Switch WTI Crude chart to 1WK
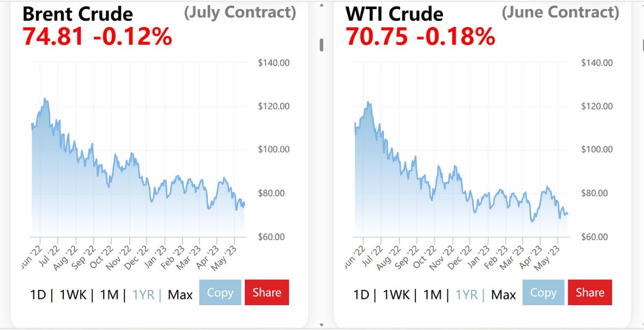 point(397,294)
